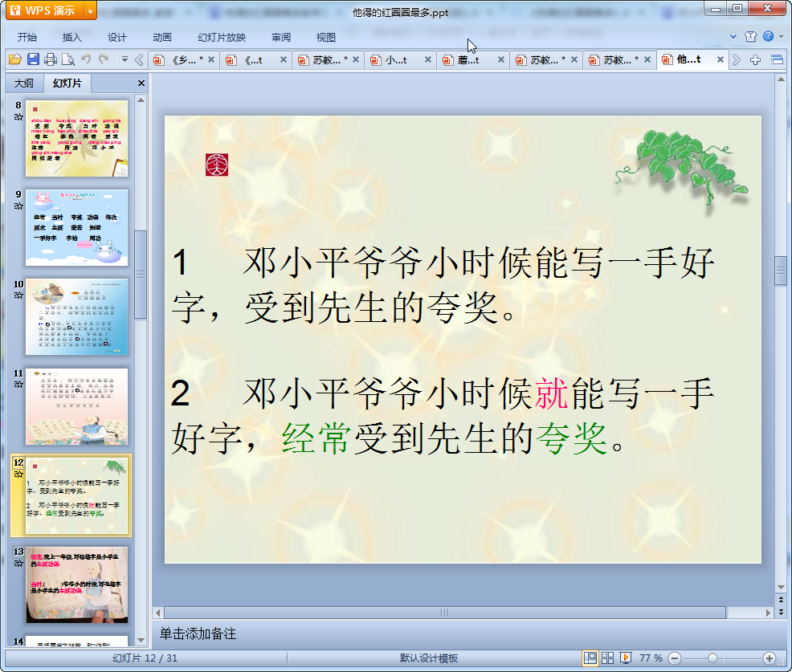Click the Print icon in toolbar
This screenshot has height=672, width=792.
pos(51,59)
